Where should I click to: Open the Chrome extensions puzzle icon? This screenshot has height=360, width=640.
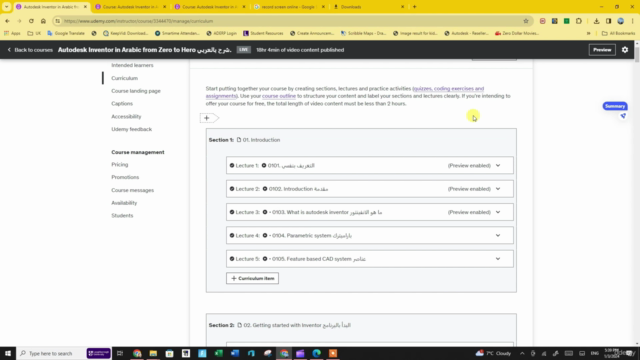579,21
